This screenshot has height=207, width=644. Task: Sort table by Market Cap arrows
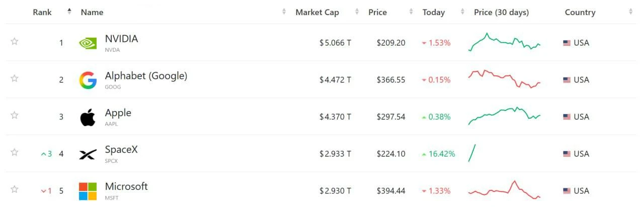pos(357,12)
